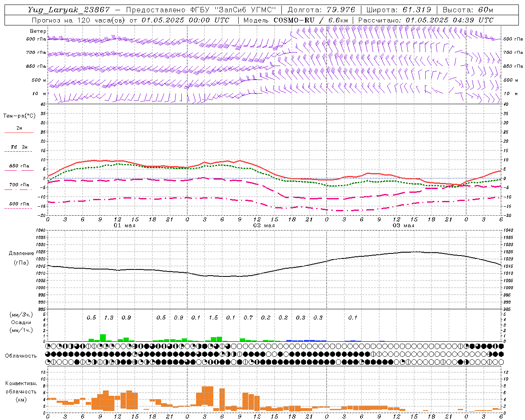
Task: Select the text Предоставлено ФГБУ "ЗапСиб УГМС"
Action: pyautogui.click(x=201, y=10)
